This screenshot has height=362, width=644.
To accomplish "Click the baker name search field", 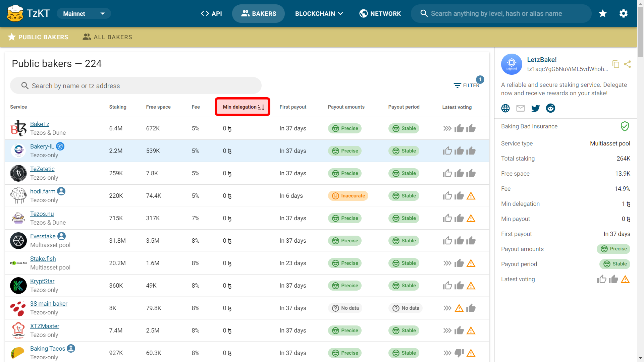I will coord(136,85).
